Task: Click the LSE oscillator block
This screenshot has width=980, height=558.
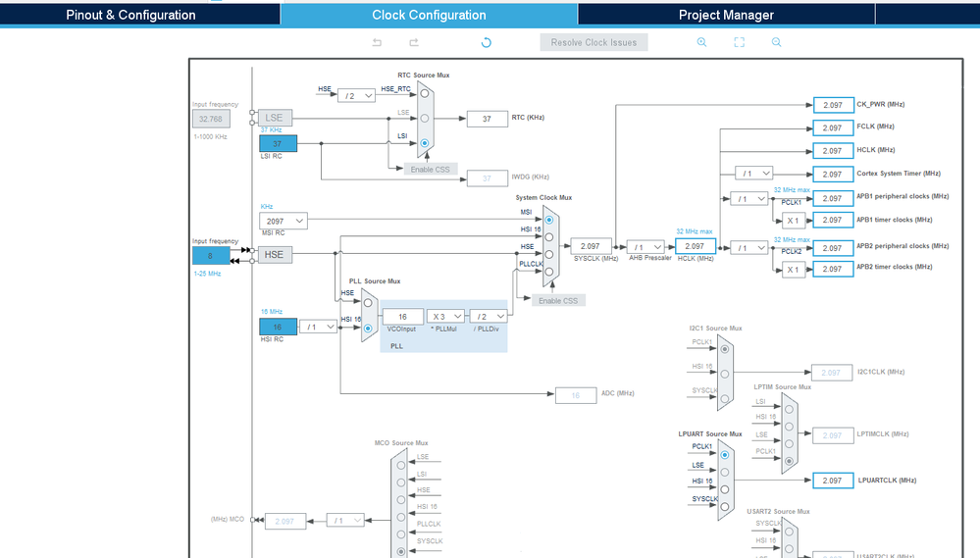Action: tap(275, 118)
